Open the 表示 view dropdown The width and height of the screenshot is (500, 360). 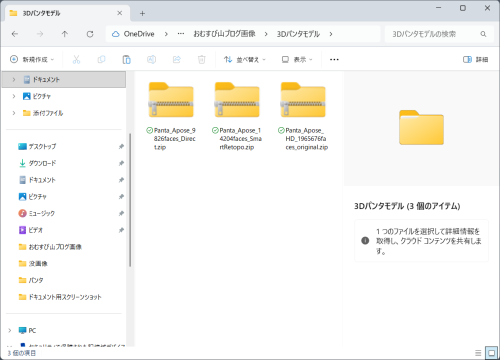coord(297,60)
